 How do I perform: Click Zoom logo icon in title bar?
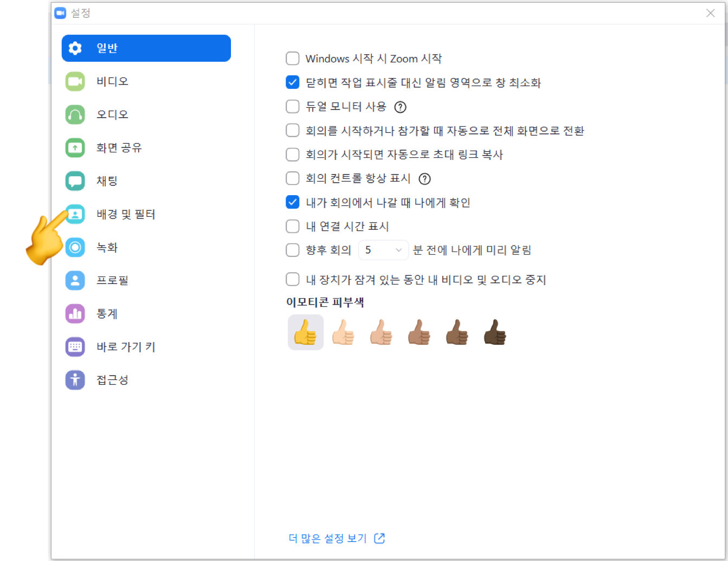click(x=60, y=13)
